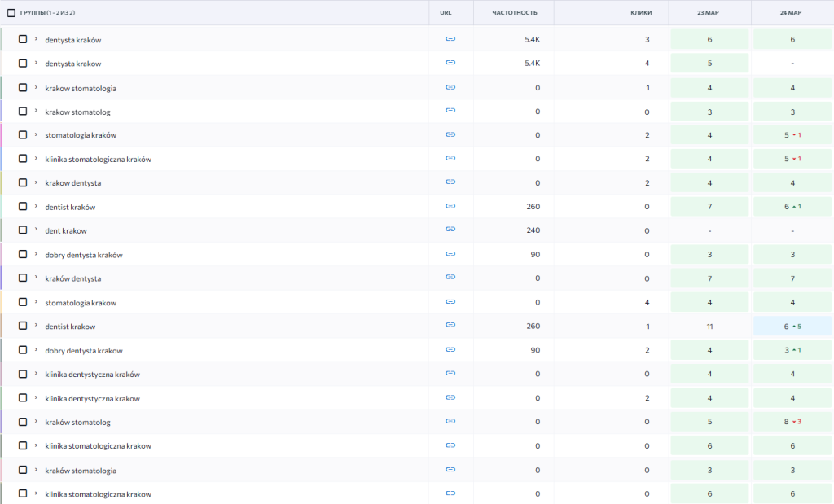Open URL link icon for dentysta kraków
The width and height of the screenshot is (834, 504).
(x=450, y=39)
